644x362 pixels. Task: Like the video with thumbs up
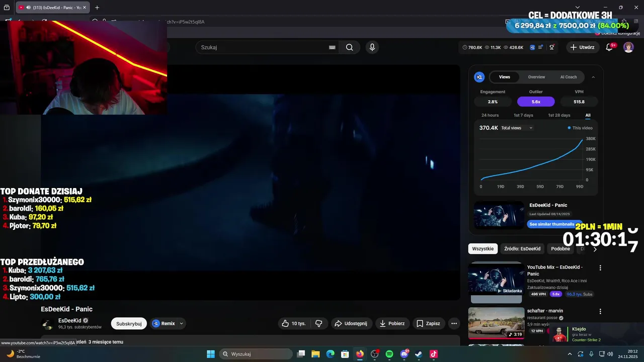tap(294, 323)
